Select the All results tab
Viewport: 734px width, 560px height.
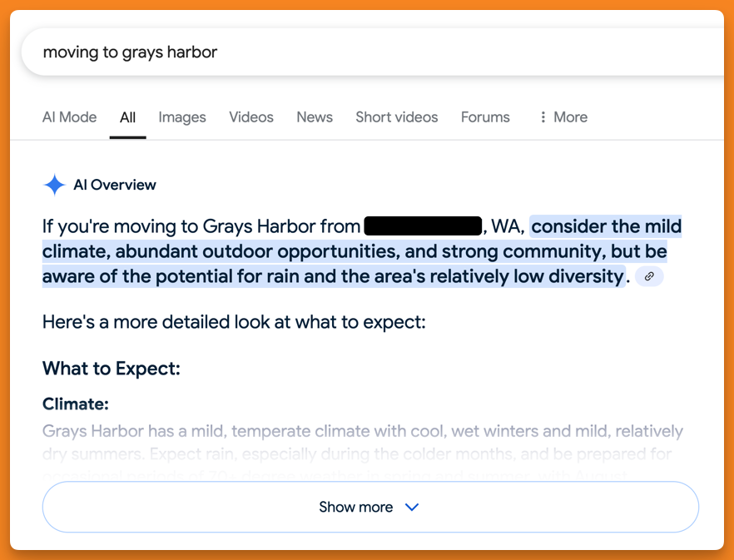[x=127, y=117]
